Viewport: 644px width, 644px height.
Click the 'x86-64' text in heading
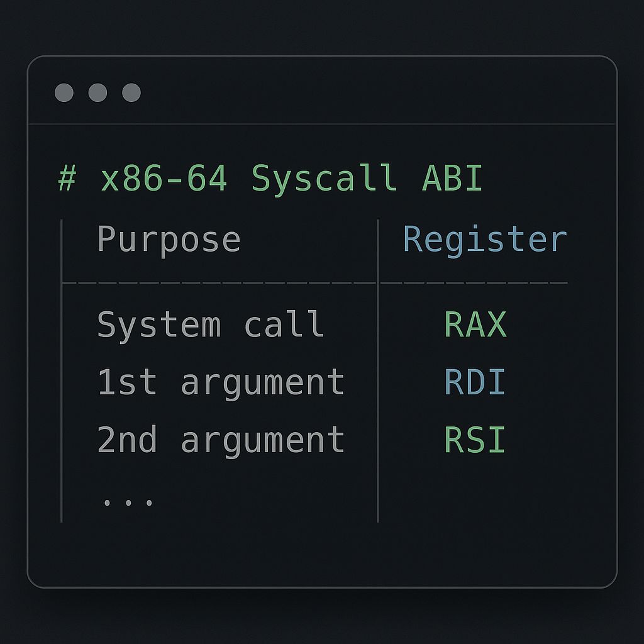coord(164,179)
